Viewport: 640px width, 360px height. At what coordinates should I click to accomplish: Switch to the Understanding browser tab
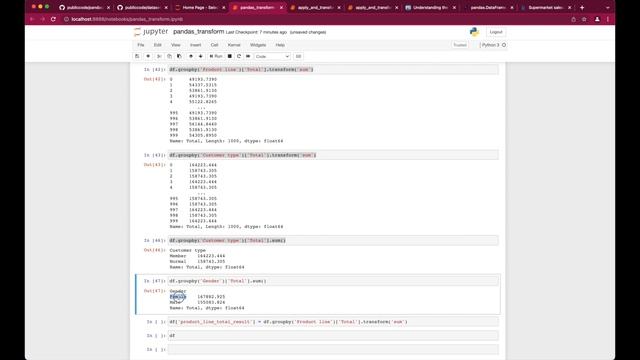point(431,7)
